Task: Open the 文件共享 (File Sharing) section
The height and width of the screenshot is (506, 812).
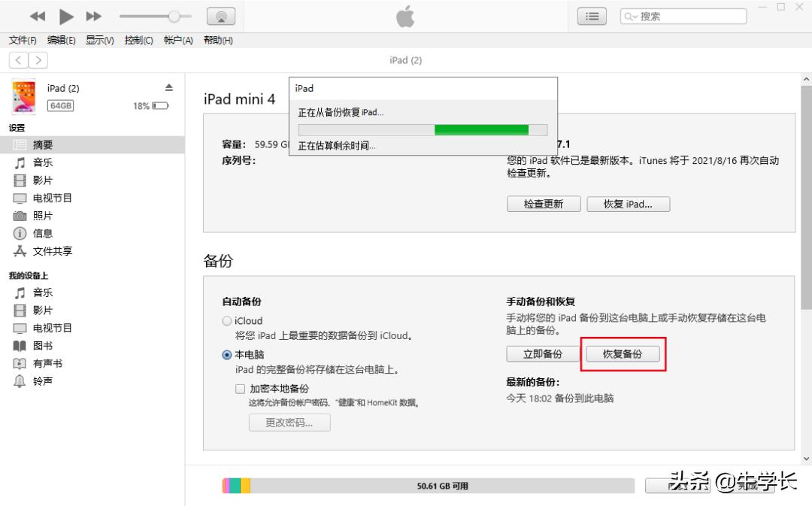Action: point(50,251)
